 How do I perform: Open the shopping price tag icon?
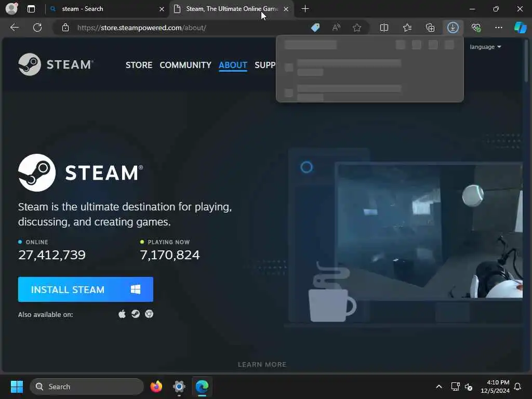click(315, 28)
